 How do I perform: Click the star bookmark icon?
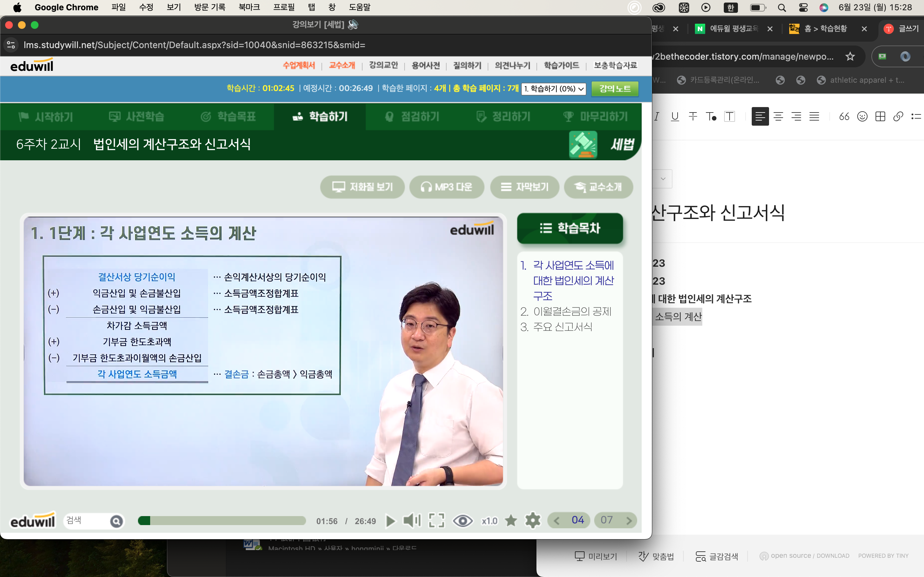click(511, 521)
